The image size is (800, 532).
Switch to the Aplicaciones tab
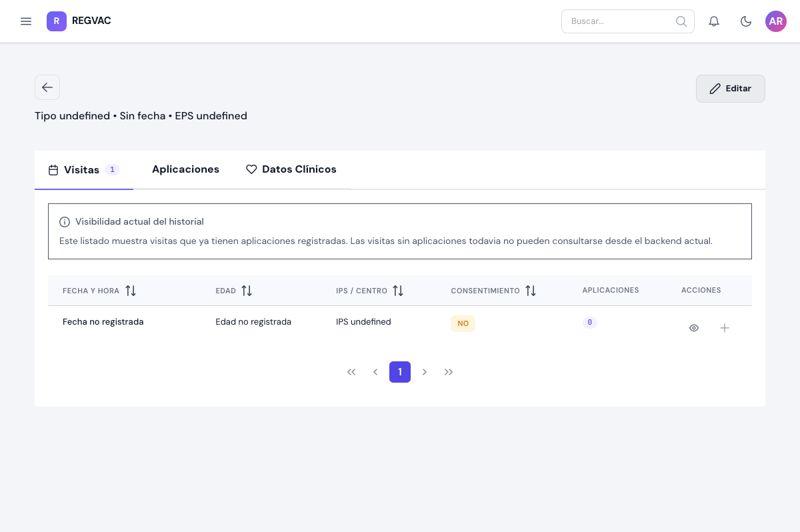tap(185, 169)
